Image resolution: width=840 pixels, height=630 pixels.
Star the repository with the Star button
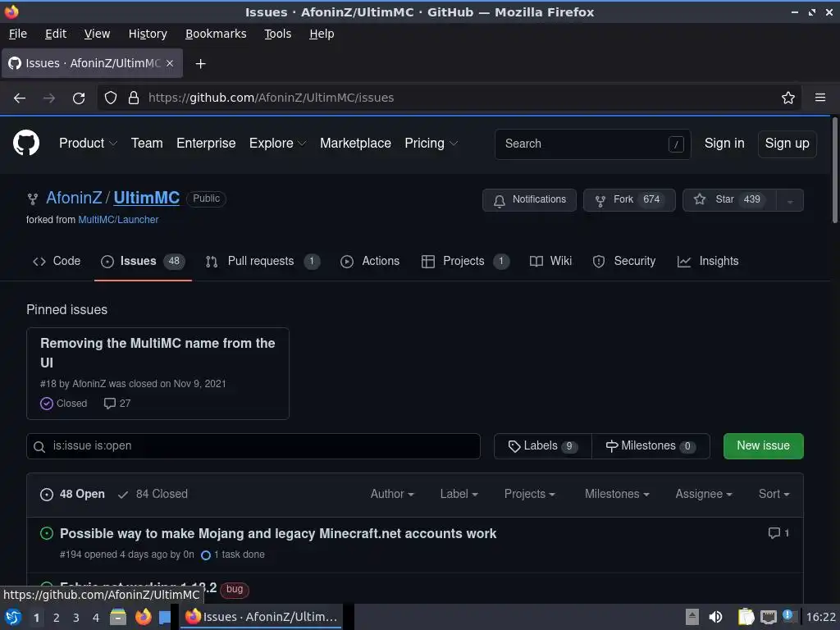coord(729,200)
